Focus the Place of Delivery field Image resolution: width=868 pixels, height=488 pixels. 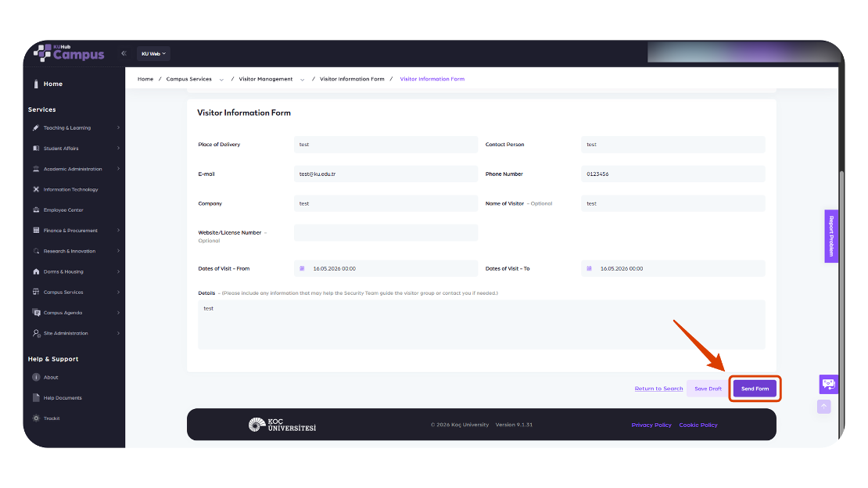(x=386, y=145)
